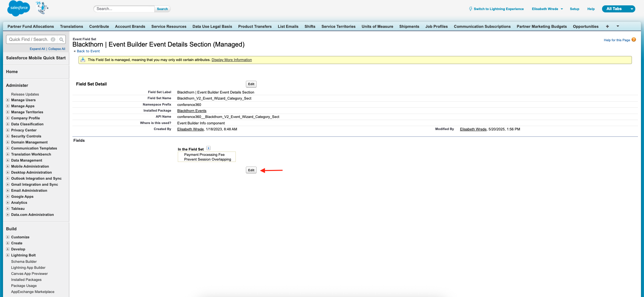Expand the Develop tree node
The width and height of the screenshot is (644, 297).
(x=8, y=249)
